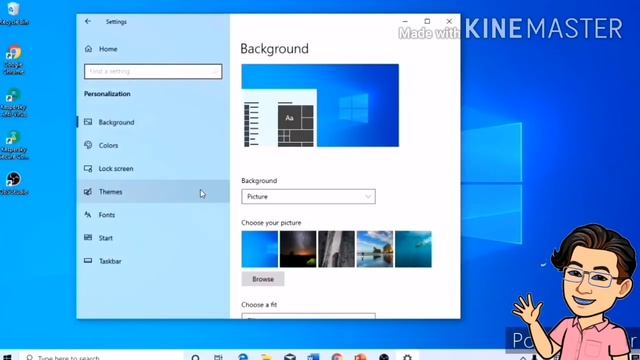Choose the gray rock cliff wallpaper thumbnail
The width and height of the screenshot is (640, 360).
336,249
